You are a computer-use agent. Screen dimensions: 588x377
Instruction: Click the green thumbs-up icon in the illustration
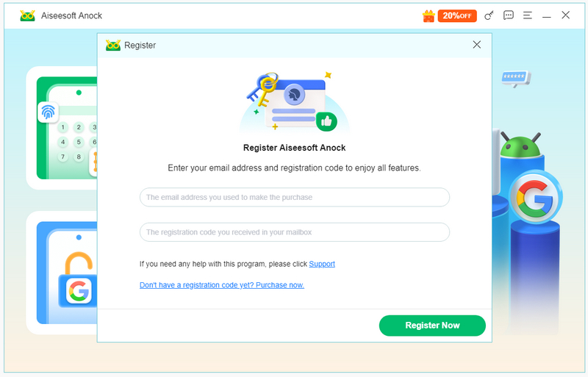tap(326, 120)
